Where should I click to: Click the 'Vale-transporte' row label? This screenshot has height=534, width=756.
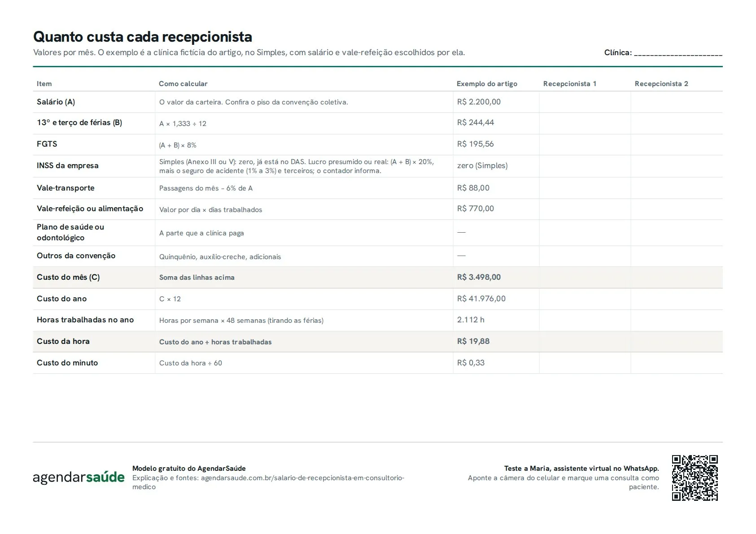66,188
